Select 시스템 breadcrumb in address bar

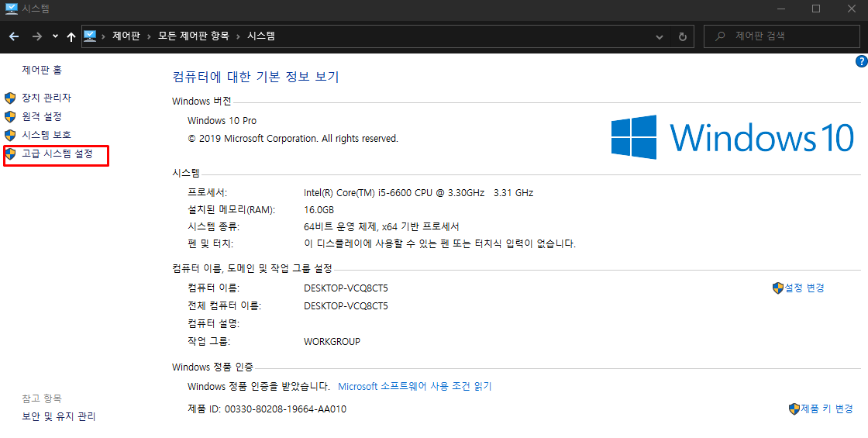pyautogui.click(x=261, y=36)
